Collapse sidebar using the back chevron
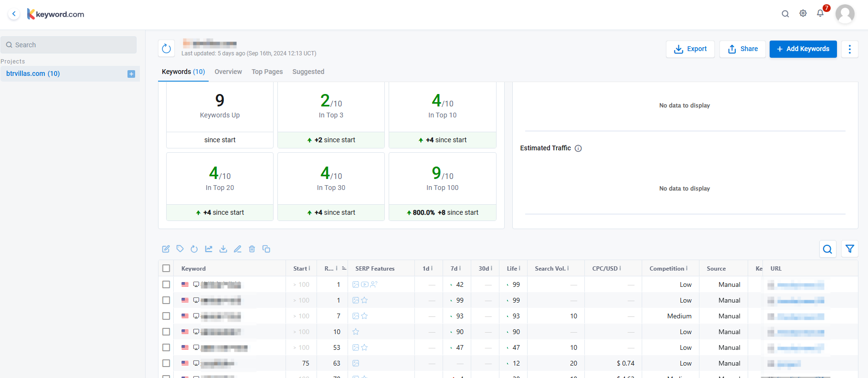The image size is (868, 378). tap(14, 14)
